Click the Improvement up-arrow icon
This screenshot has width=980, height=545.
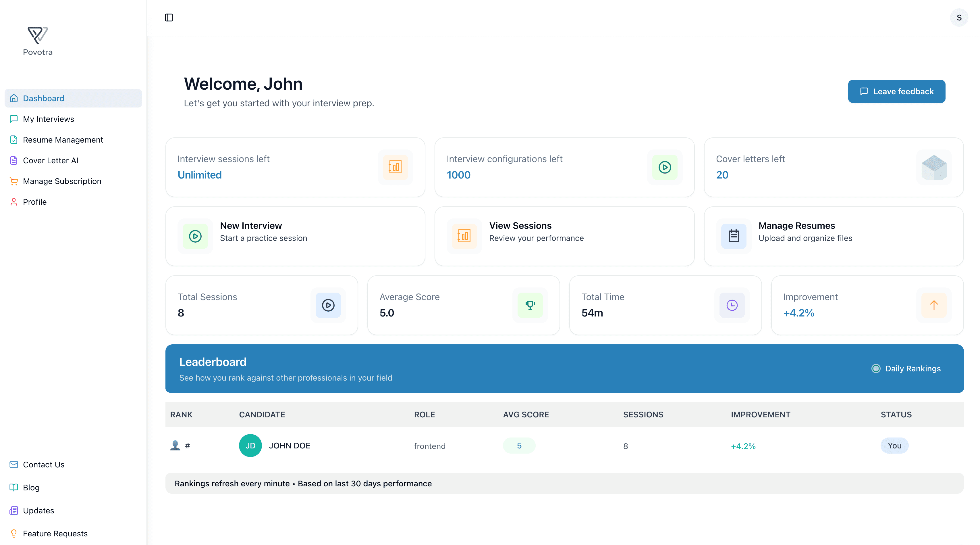[x=933, y=305]
